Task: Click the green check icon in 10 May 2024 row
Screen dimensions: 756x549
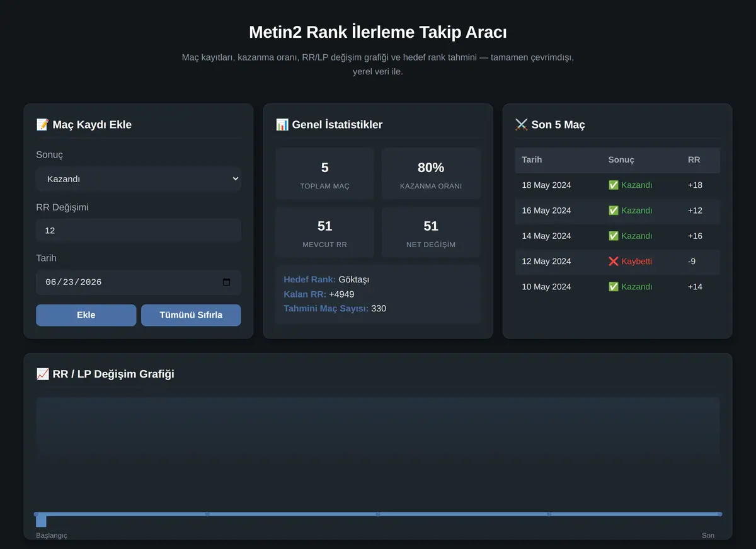Action: click(x=613, y=287)
